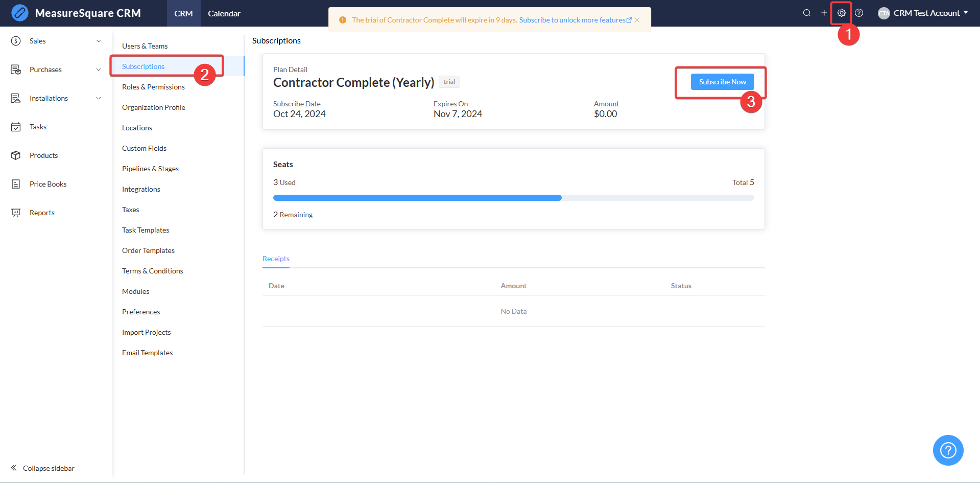Click the Reports presentation icon
Viewport: 980px width, 483px height.
(x=16, y=213)
